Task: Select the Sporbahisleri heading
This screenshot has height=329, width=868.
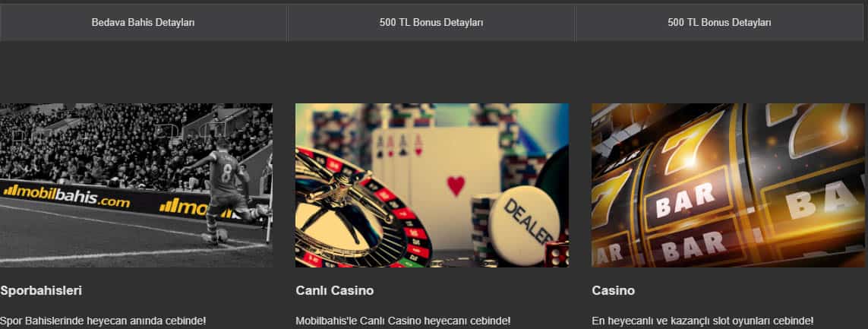Action: (x=41, y=290)
